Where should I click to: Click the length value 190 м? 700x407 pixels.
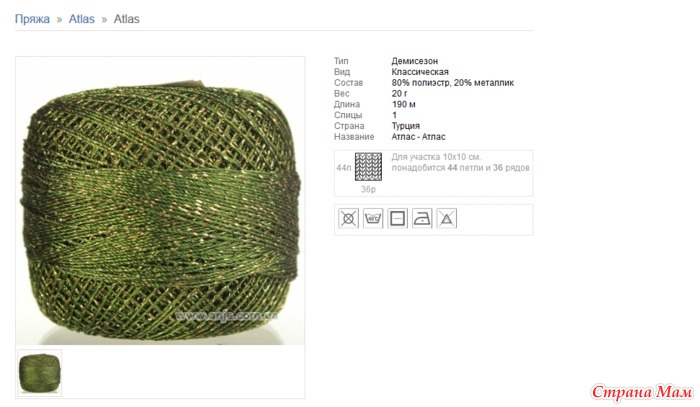point(404,104)
